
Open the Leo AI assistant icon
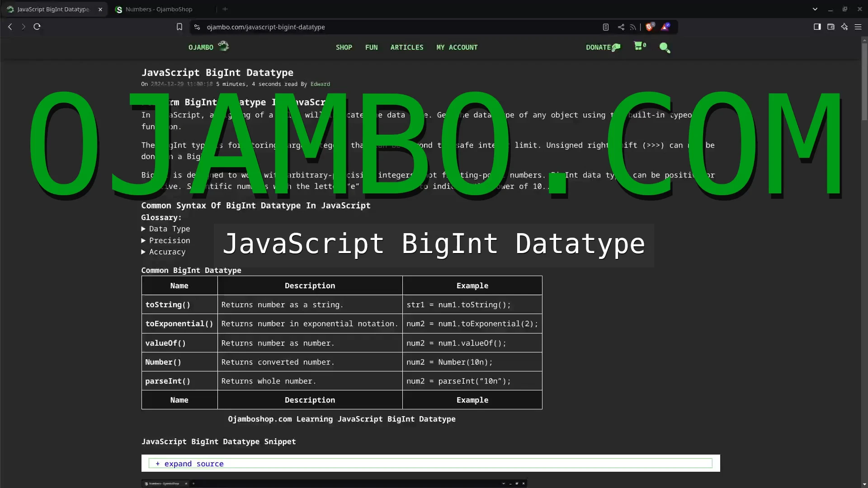[844, 27]
